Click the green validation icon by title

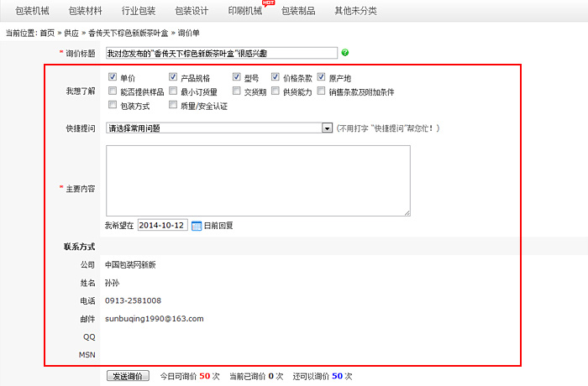(x=345, y=53)
